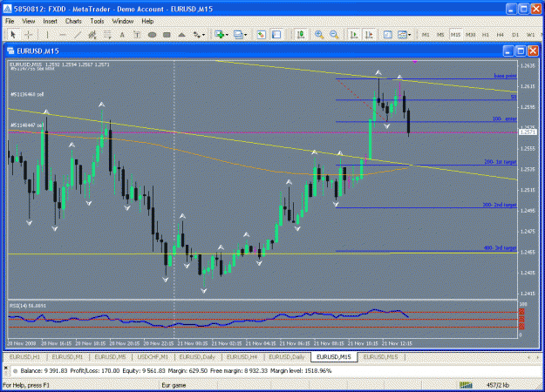Click the '400- 3rd target' level label
Screen dimensions: 545x392
(500, 248)
